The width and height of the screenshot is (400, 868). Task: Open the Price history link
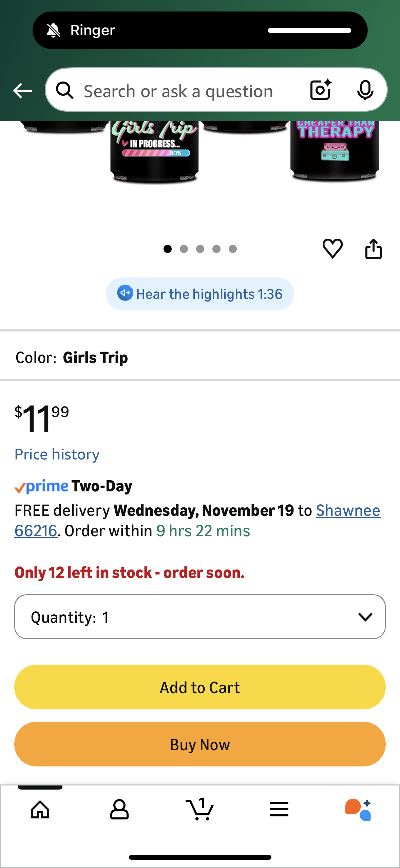[57, 454]
